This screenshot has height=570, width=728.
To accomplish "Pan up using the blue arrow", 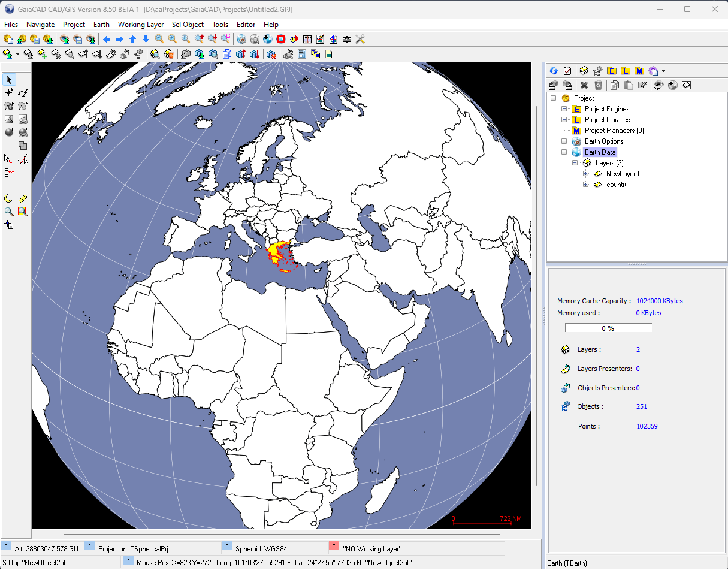I will 133,40.
